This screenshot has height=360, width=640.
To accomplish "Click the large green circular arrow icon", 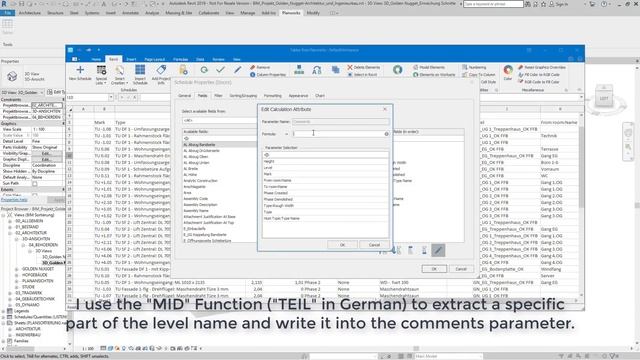I will point(398,70).
